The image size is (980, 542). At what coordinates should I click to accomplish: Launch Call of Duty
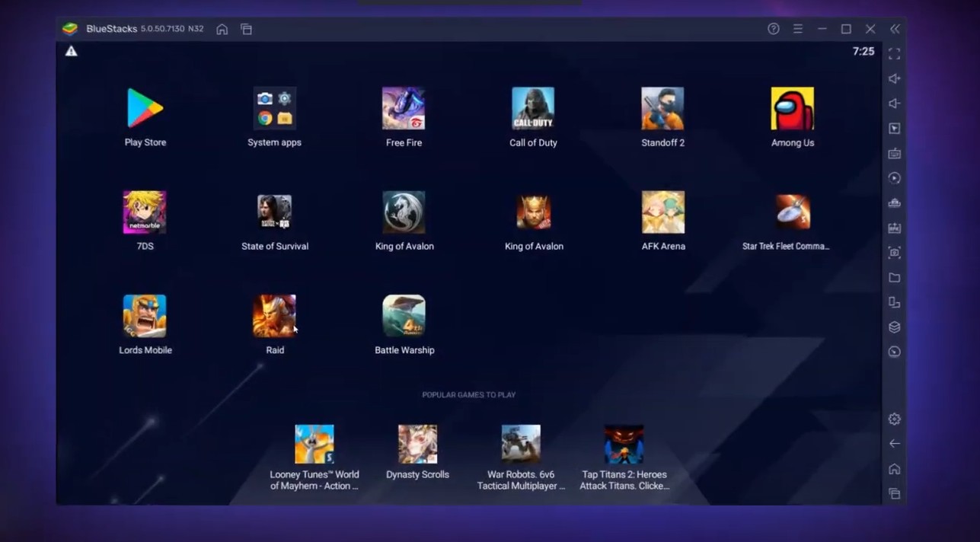[x=533, y=108]
